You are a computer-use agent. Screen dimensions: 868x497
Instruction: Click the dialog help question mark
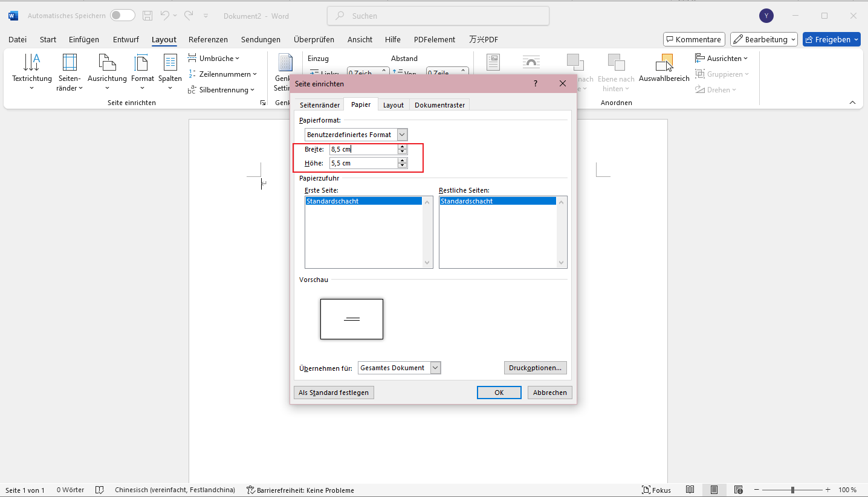tap(535, 83)
